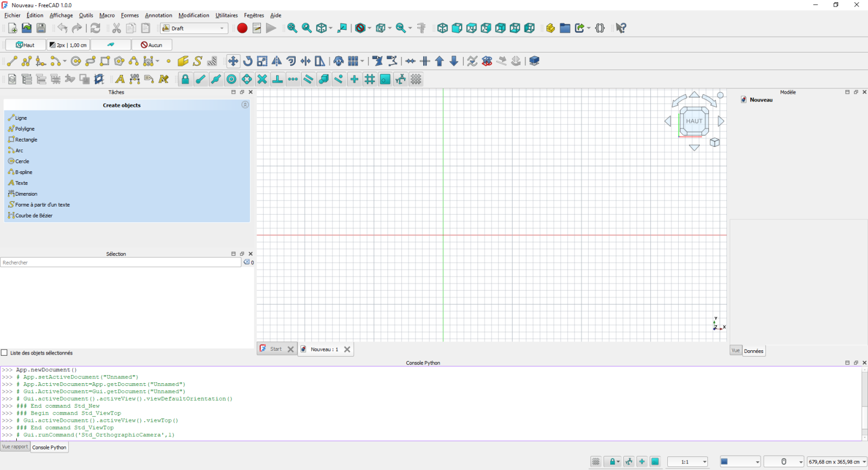Select the Scale tool icon
Screen dimensions: 868x470
point(262,61)
